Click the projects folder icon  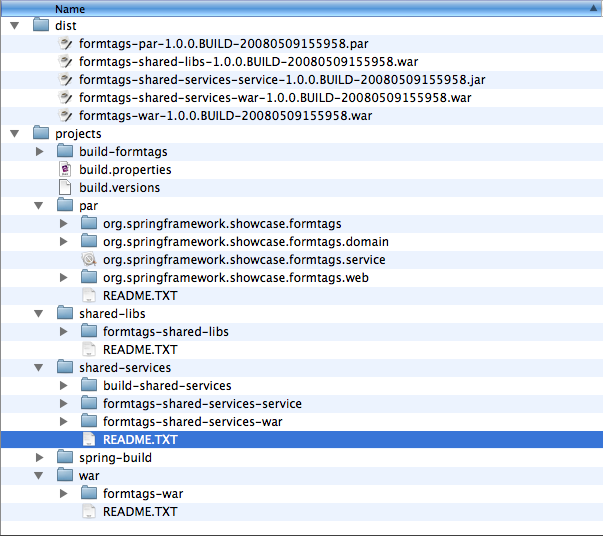tap(41, 133)
